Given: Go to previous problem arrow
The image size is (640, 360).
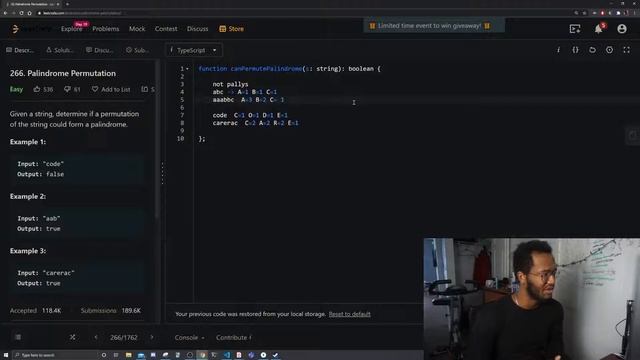Looking at the screenshot, I should (96, 337).
